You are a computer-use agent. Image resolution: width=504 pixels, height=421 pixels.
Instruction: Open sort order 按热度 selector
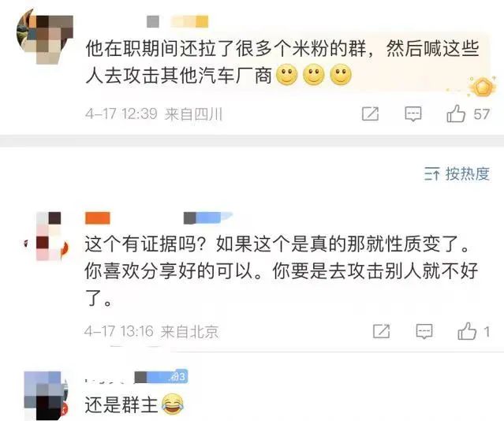pyautogui.click(x=457, y=174)
